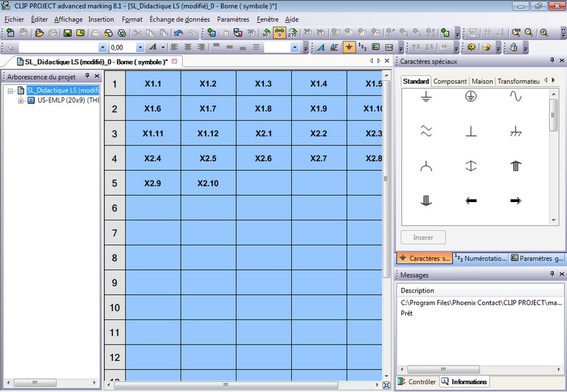This screenshot has width=567, height=392.
Task: Switch to the Composant tab
Action: pyautogui.click(x=450, y=82)
